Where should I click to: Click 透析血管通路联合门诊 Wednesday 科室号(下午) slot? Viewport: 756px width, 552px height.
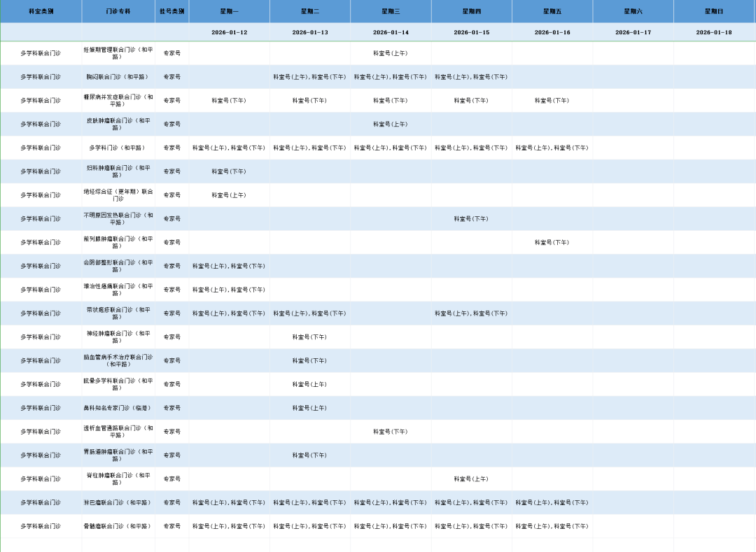[391, 432]
